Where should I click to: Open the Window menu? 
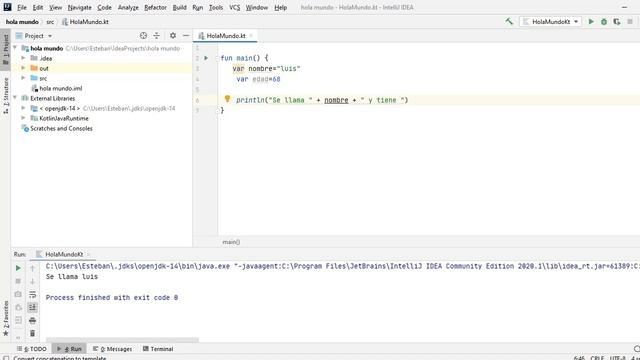point(257,7)
